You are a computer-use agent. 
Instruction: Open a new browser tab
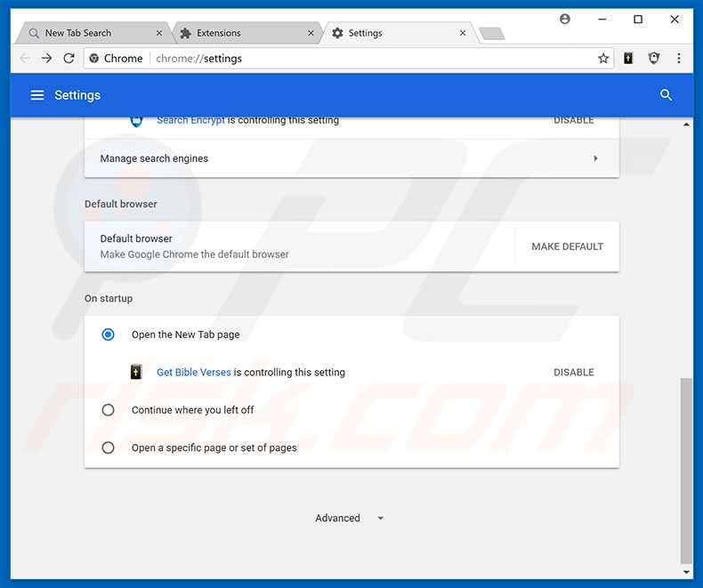click(x=492, y=34)
